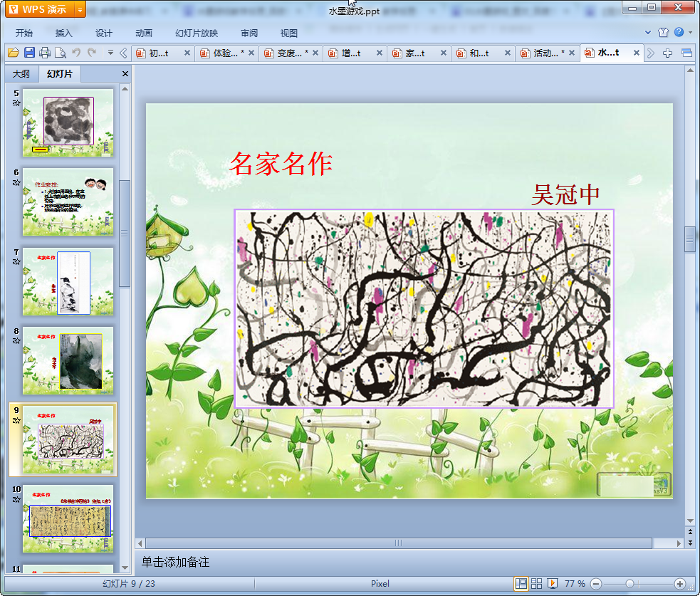Click the 名家名作 title text on slide
The width and height of the screenshot is (700, 596).
pos(281,163)
